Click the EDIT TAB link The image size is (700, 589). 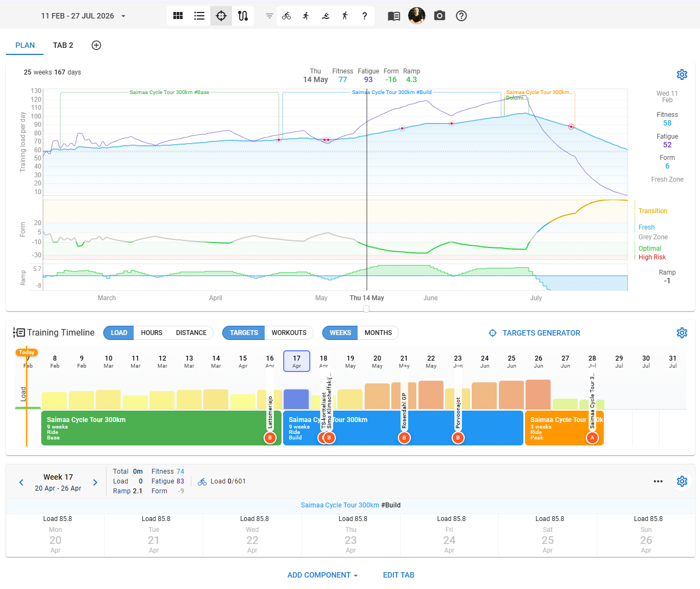(x=398, y=575)
